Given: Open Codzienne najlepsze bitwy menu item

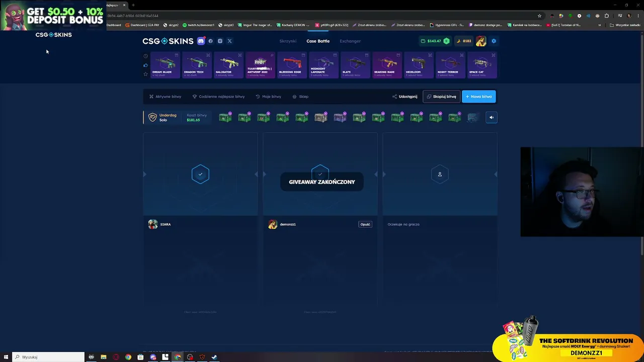Looking at the screenshot, I should click(x=218, y=97).
